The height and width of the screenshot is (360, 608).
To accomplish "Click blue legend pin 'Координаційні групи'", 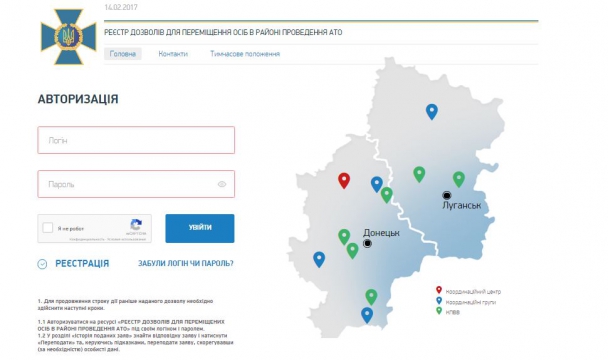I will (x=439, y=301).
